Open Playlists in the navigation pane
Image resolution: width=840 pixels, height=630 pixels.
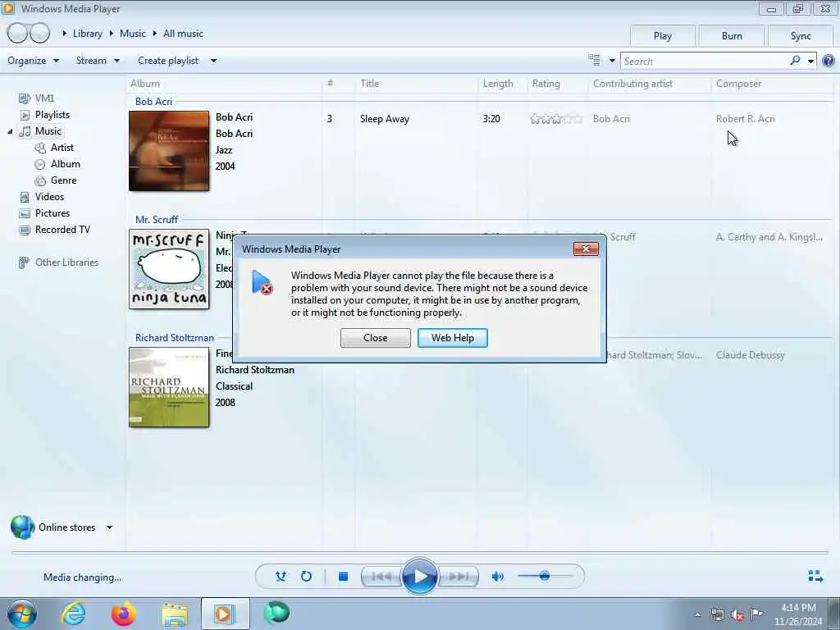click(x=52, y=115)
